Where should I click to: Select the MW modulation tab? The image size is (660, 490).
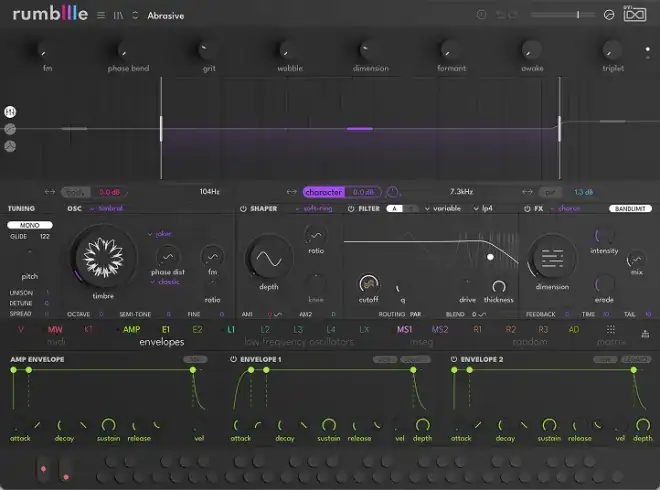[x=55, y=330]
